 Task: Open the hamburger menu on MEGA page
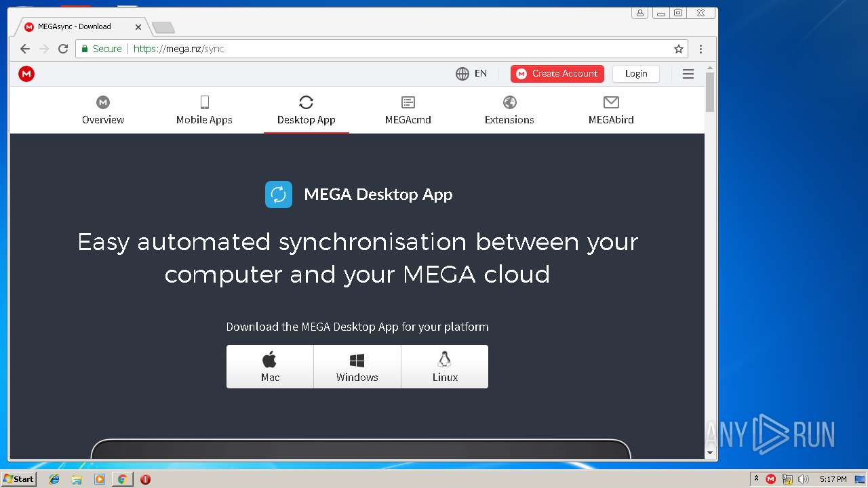point(688,74)
